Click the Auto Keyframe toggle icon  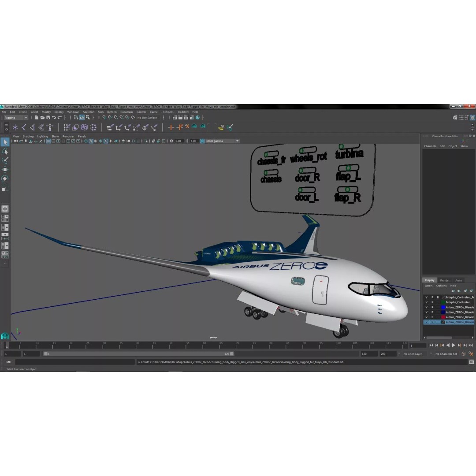coord(464,353)
